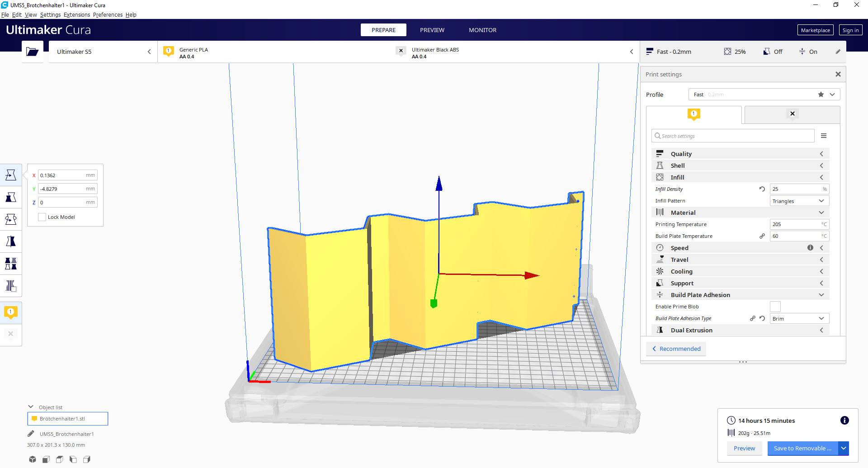Open the Support Blocker tool
Viewport: 868px width, 468px height.
pyautogui.click(x=11, y=286)
